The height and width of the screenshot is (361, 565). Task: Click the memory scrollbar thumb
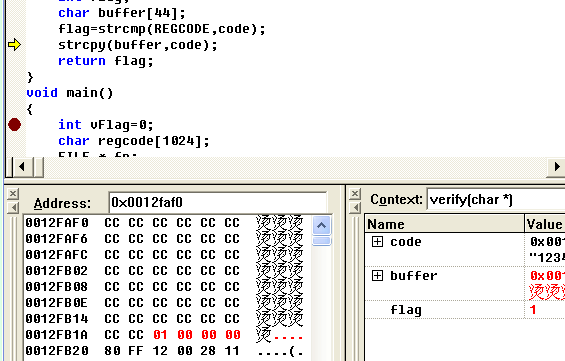(x=321, y=241)
